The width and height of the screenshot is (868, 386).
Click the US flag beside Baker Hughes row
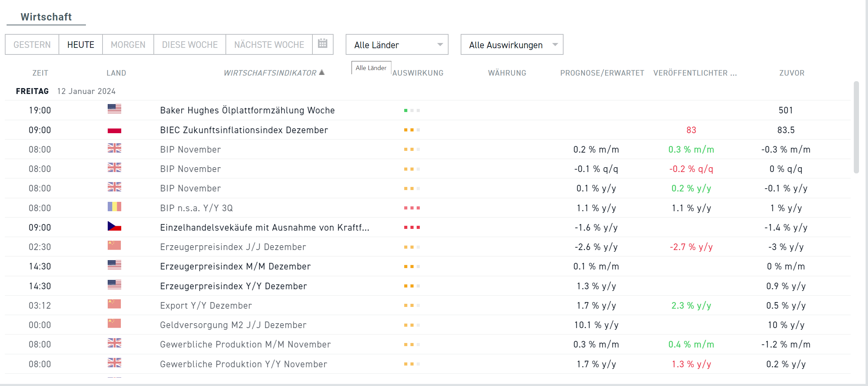coord(114,109)
